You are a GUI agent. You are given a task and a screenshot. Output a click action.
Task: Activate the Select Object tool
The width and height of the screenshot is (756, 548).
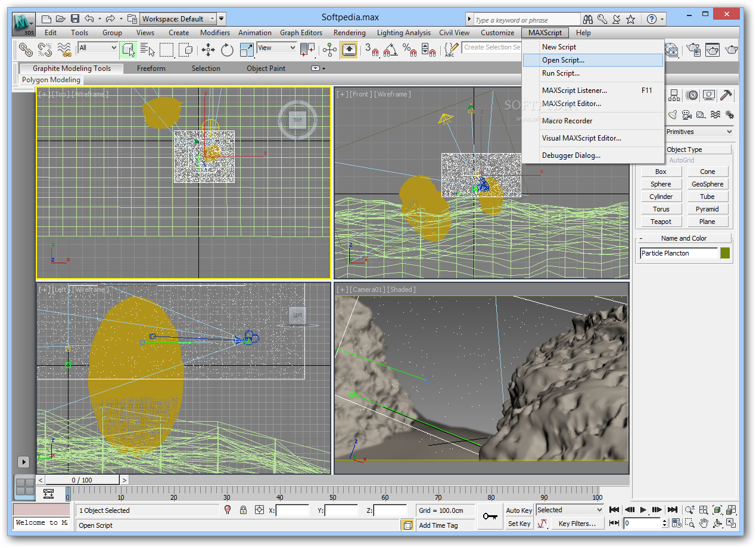(127, 49)
